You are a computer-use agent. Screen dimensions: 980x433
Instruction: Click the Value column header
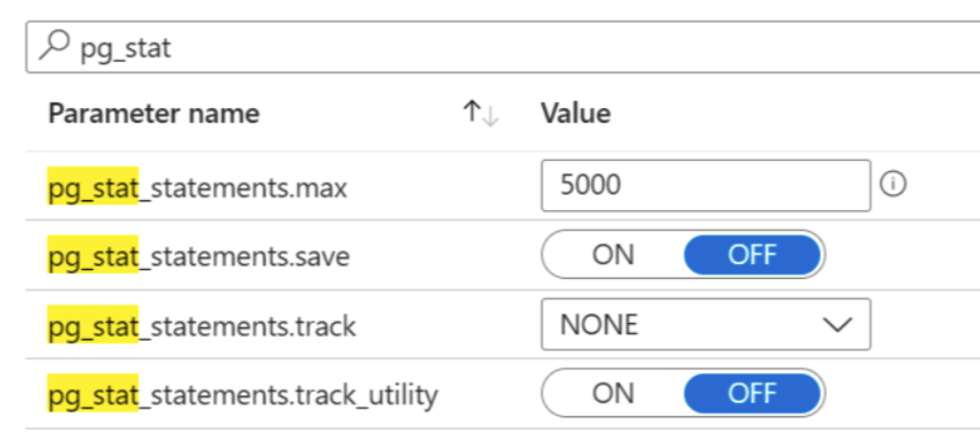[x=575, y=114]
